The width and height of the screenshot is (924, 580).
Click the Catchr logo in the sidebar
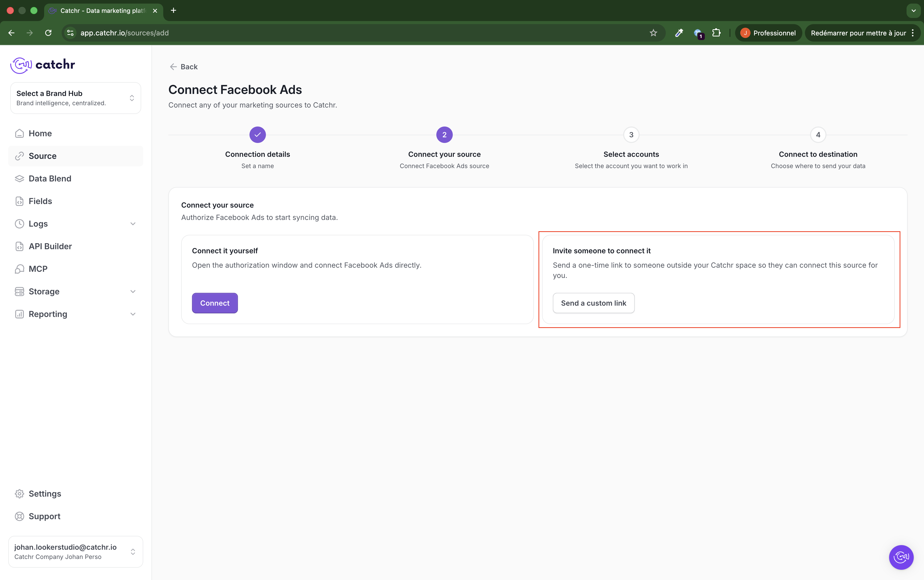(x=43, y=65)
